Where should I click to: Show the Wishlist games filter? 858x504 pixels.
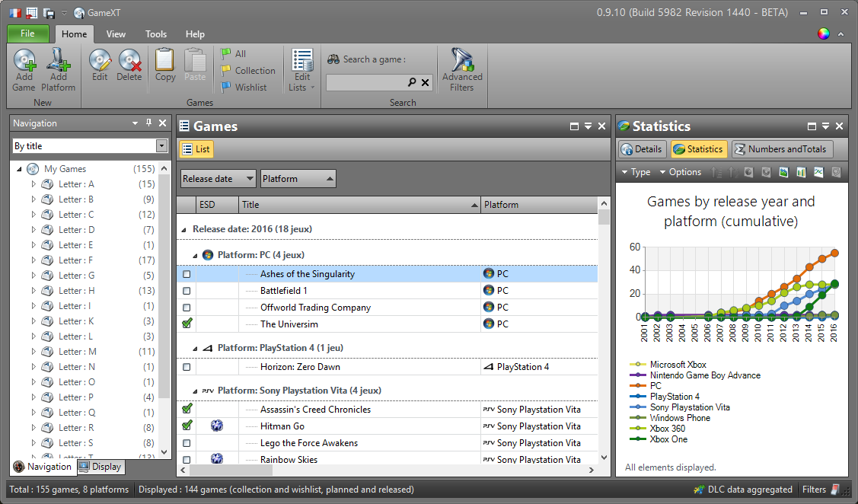244,88
